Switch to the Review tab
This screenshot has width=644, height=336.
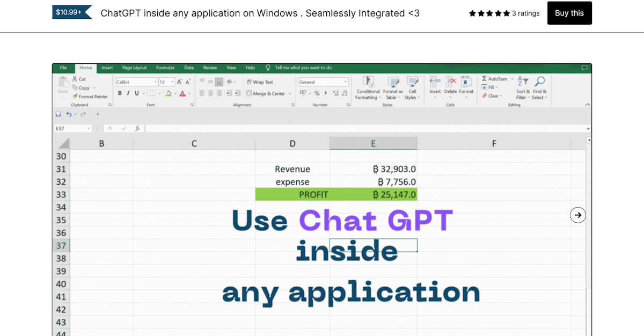coord(210,68)
